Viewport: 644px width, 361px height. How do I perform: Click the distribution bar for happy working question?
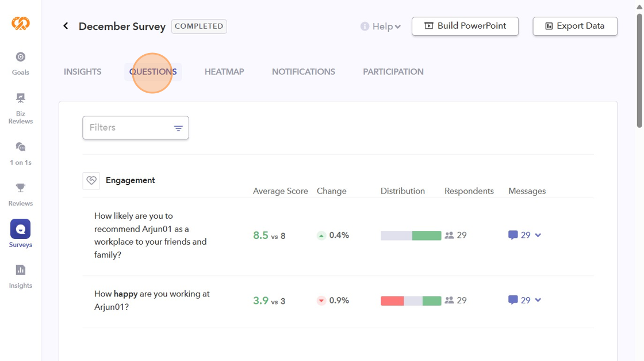[x=411, y=301]
